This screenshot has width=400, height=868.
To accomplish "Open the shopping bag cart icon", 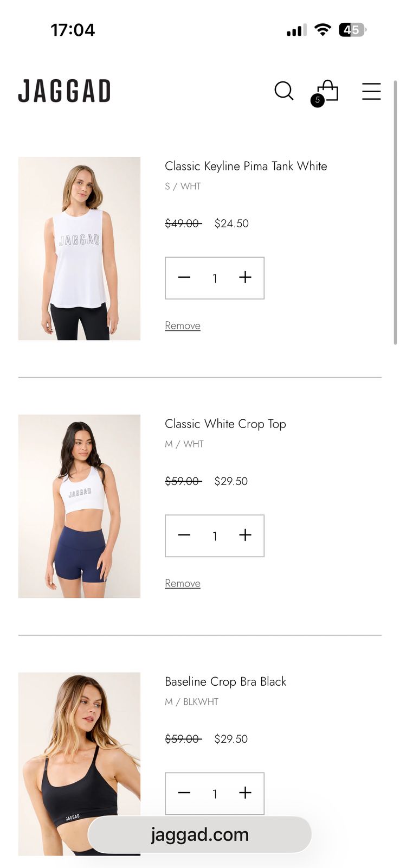I will point(325,93).
